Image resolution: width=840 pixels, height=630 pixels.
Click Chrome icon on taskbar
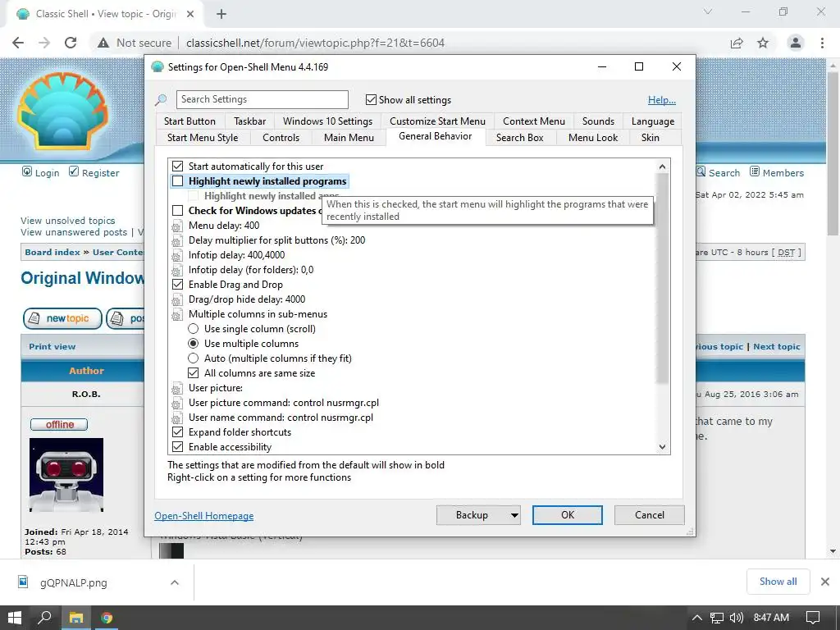tap(107, 618)
